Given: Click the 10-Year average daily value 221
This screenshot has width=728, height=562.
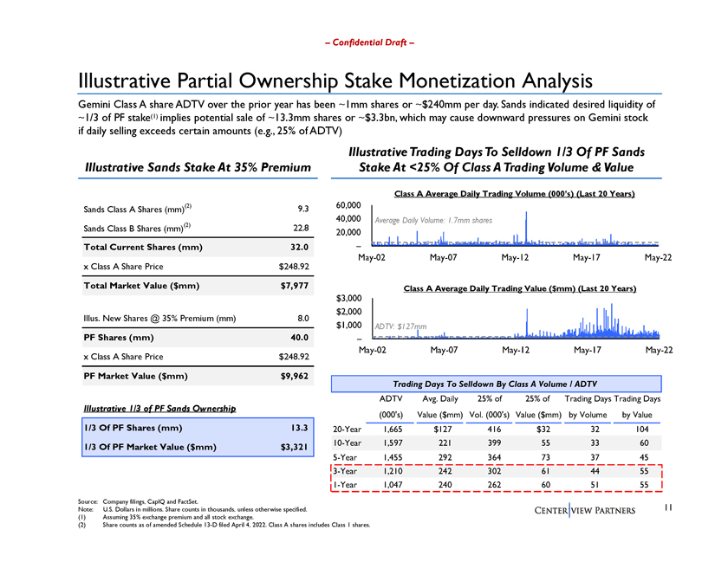Looking at the screenshot, I should pos(445,443).
